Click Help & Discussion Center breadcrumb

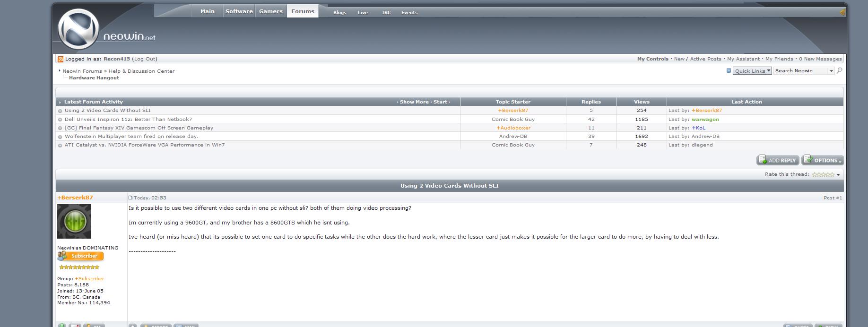point(142,71)
